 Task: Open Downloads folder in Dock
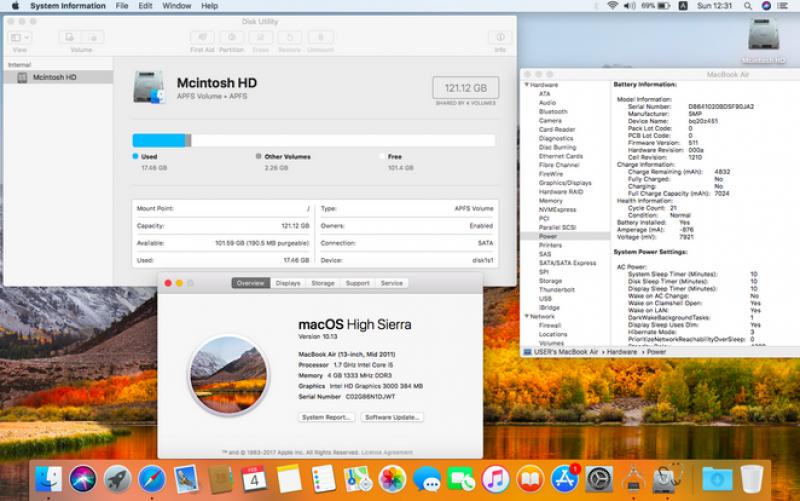pos(717,479)
